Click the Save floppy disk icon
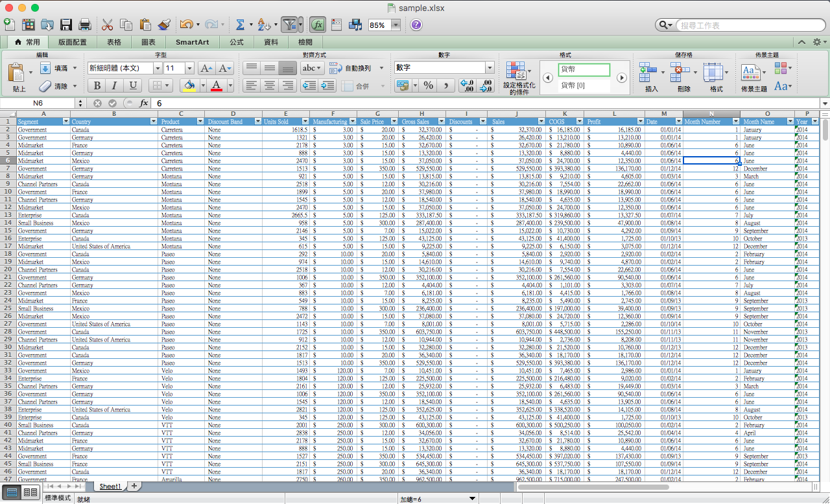 [65, 25]
